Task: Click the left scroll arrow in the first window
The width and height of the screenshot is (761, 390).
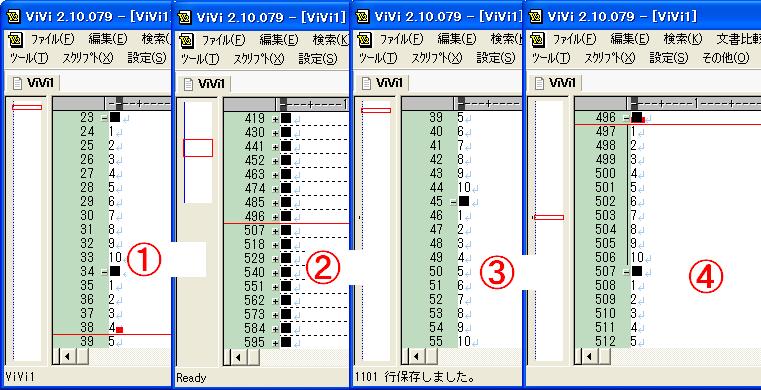Action: pyautogui.click(x=67, y=357)
